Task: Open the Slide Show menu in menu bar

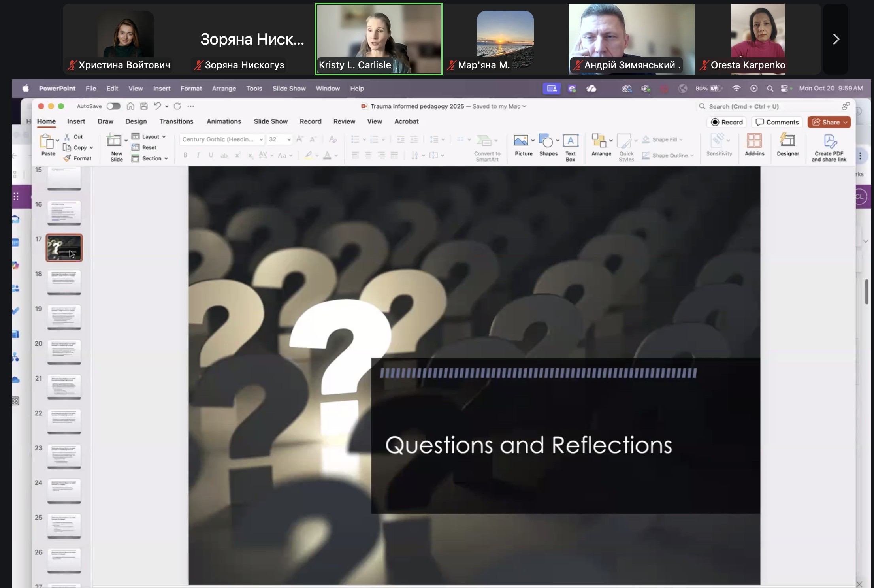Action: pos(289,89)
